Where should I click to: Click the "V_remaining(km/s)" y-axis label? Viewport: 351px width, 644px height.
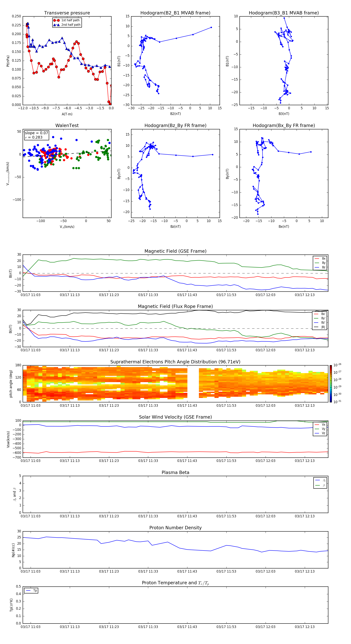pos(8,173)
